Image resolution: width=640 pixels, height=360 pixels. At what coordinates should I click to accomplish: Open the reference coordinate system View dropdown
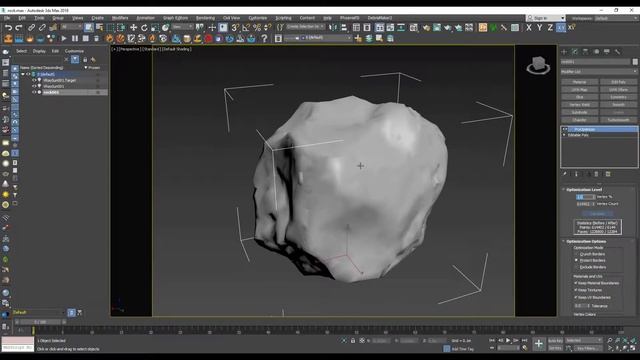point(182,27)
